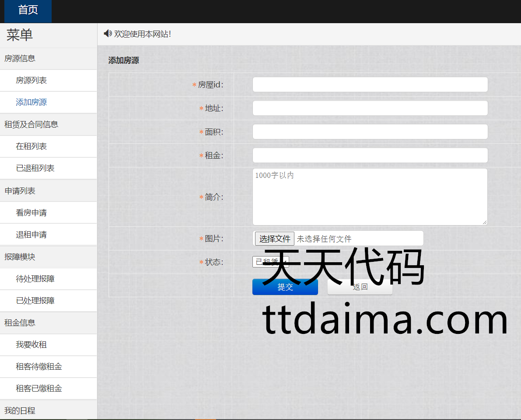Click the 提交 submit button

click(x=285, y=287)
